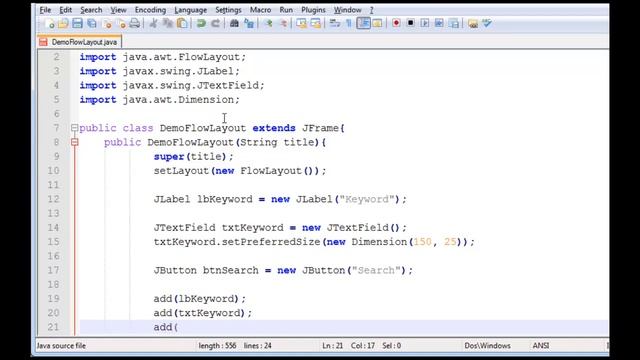The width and height of the screenshot is (640, 360).
Task: Open the Macro menu
Action: pos(260,10)
